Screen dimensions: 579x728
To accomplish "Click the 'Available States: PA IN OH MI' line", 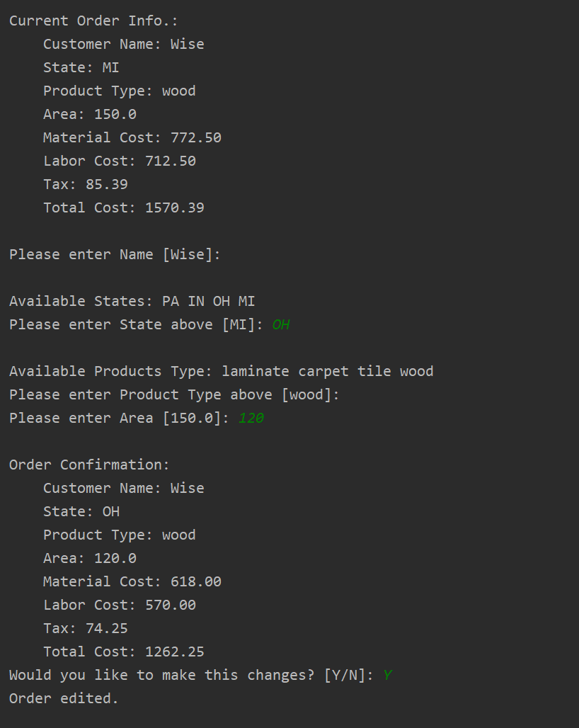I will click(x=132, y=301).
